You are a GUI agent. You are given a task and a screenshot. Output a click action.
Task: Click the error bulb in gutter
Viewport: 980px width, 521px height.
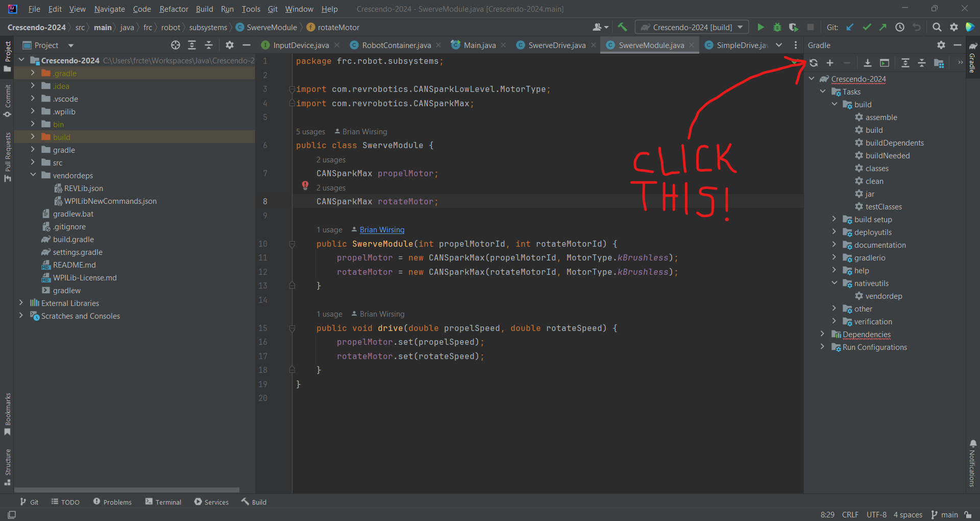[x=305, y=185]
